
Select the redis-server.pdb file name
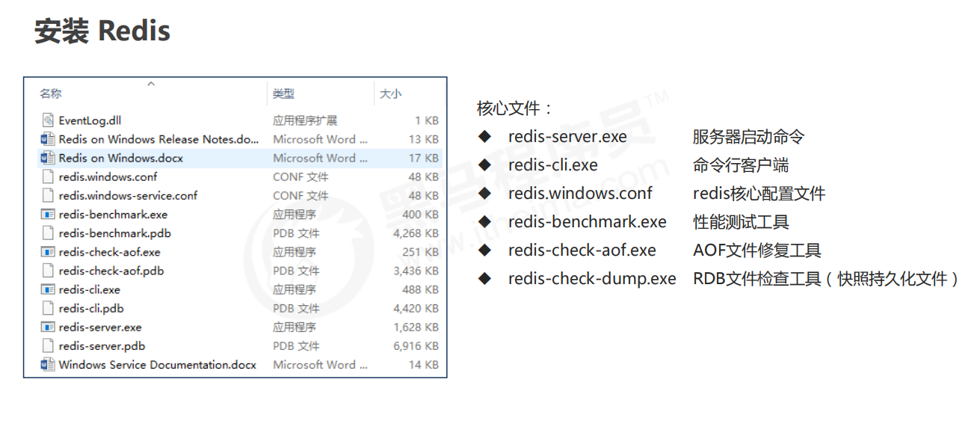click(102, 345)
